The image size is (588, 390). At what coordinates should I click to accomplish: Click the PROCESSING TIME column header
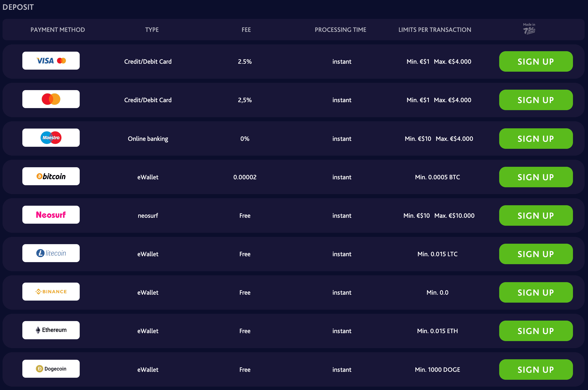click(340, 30)
